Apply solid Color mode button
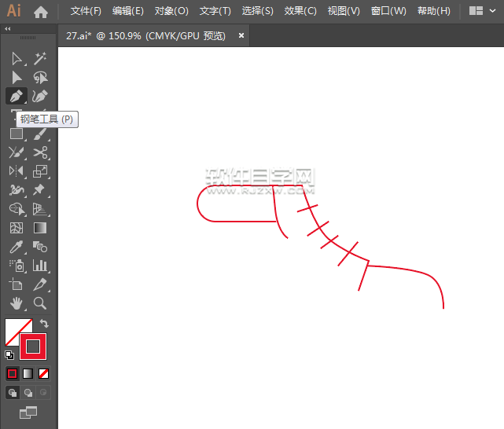The width and height of the screenshot is (504, 429). 13,374
